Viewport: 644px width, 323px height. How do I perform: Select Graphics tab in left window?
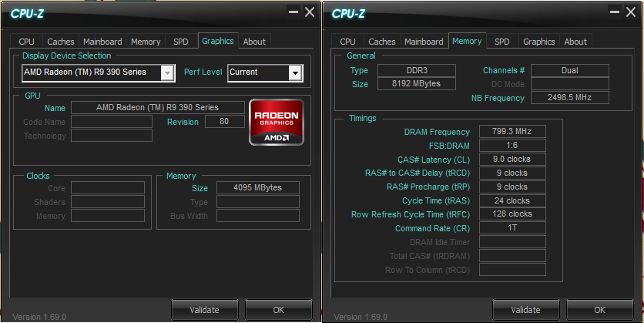218,41
